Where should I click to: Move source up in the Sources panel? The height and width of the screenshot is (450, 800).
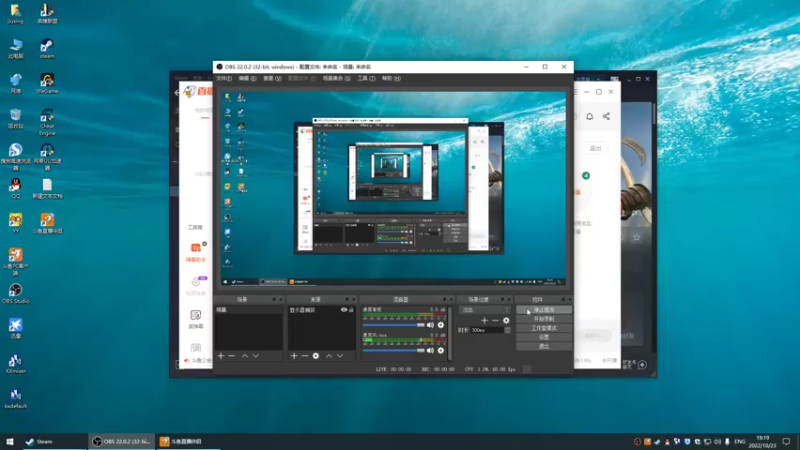[329, 356]
